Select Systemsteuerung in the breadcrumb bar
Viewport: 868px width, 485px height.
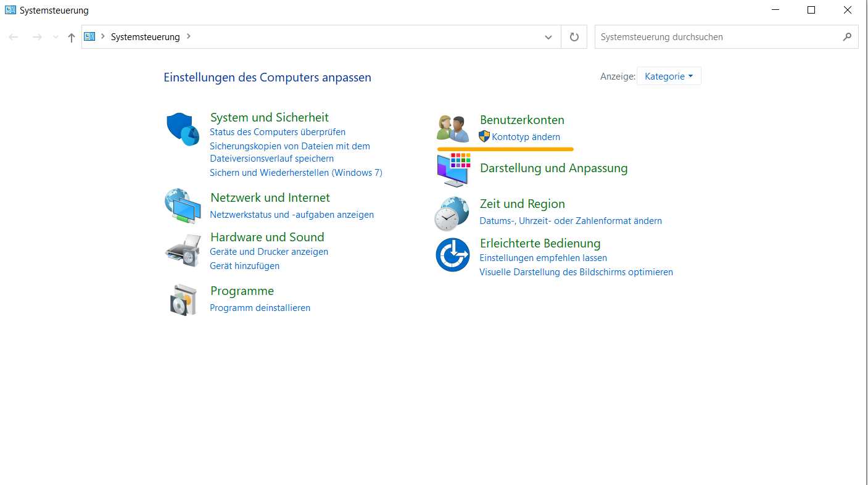tap(145, 36)
